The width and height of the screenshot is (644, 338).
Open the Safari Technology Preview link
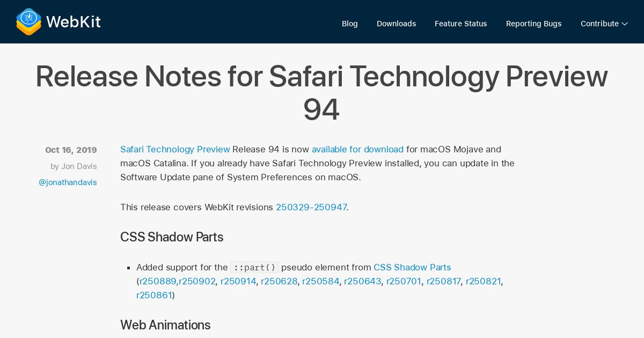point(175,149)
